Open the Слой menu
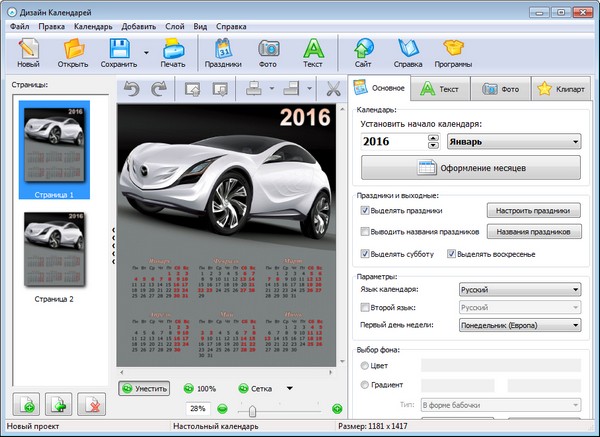Viewport: 600px width, 437px height. [175, 26]
